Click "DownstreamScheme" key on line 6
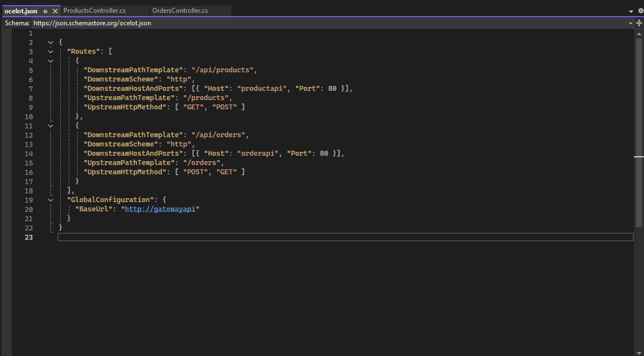Image resolution: width=644 pixels, height=356 pixels. click(x=121, y=79)
